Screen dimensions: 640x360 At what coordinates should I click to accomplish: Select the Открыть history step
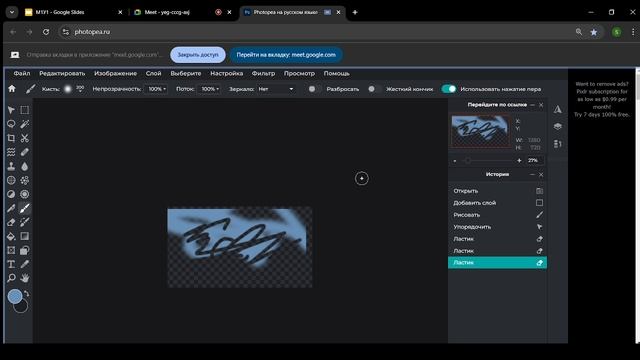coord(497,191)
